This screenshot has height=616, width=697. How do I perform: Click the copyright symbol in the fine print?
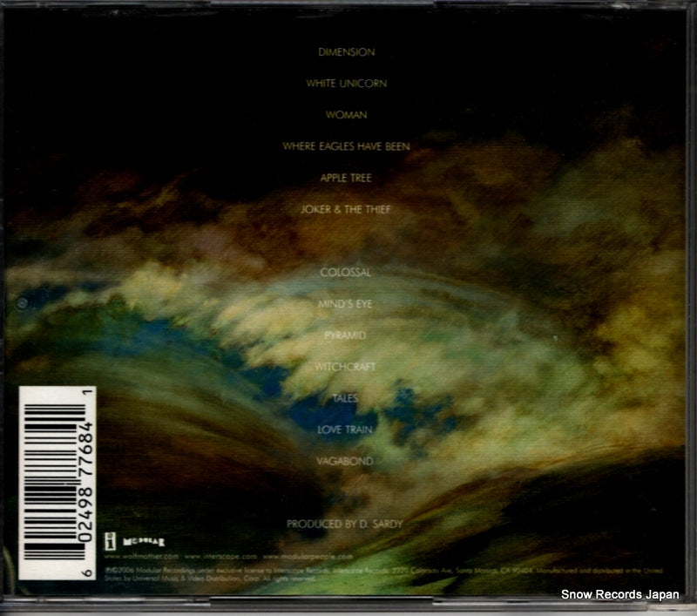tap(110, 567)
